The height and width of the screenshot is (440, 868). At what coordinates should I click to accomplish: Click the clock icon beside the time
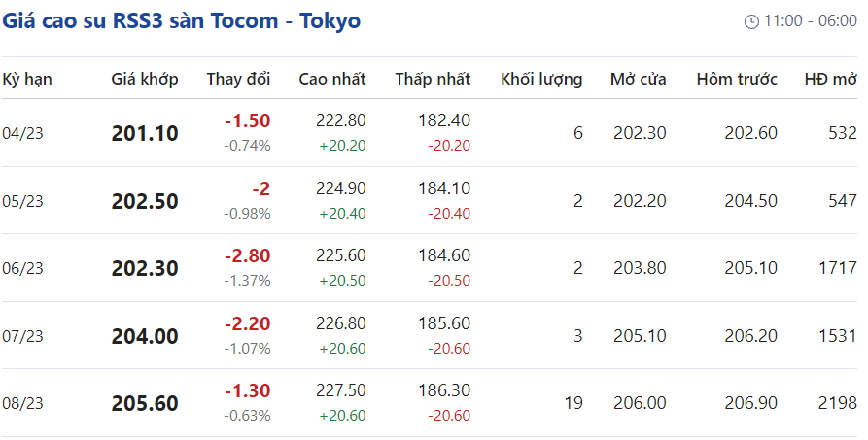(x=750, y=21)
